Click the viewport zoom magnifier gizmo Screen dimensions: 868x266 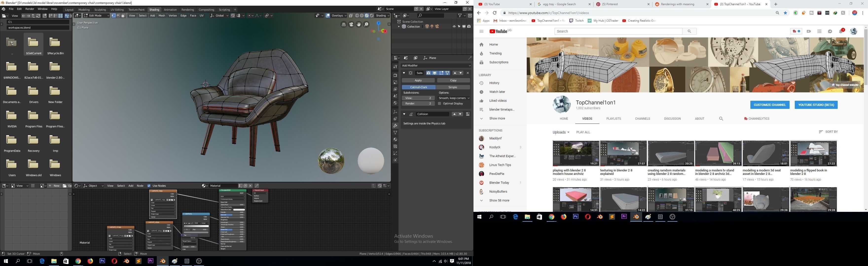[366, 24]
